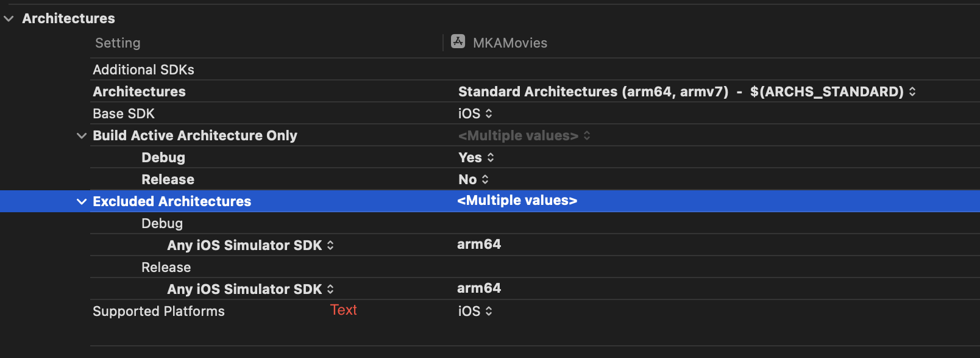Select the Excluded Architectures label
Image resolution: width=980 pixels, height=358 pixels.
click(172, 201)
